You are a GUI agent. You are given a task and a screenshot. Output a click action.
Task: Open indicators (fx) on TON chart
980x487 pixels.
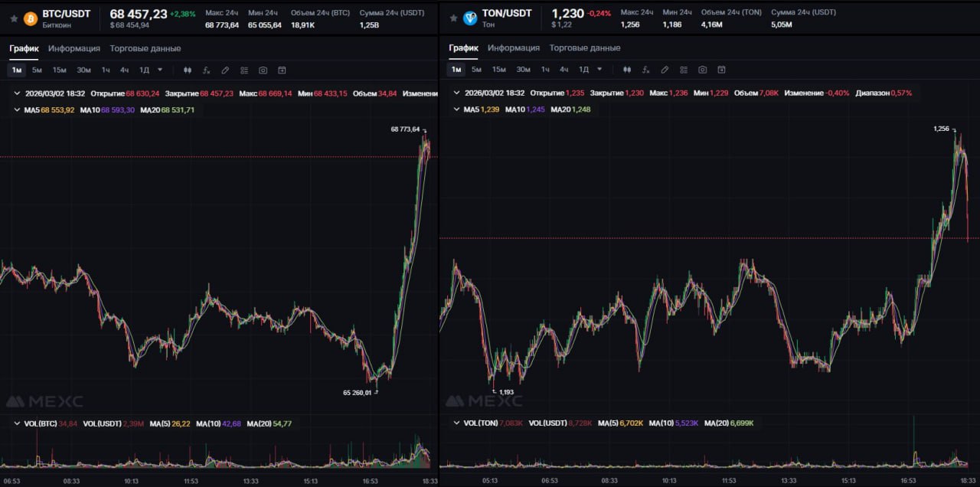[645, 70]
